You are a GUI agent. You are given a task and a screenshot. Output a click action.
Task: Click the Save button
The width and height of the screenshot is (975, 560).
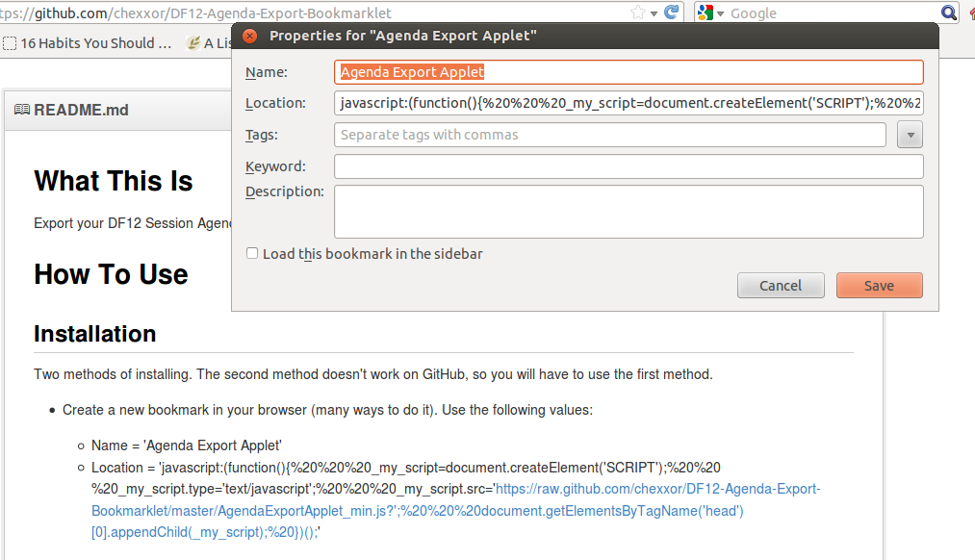coord(880,285)
